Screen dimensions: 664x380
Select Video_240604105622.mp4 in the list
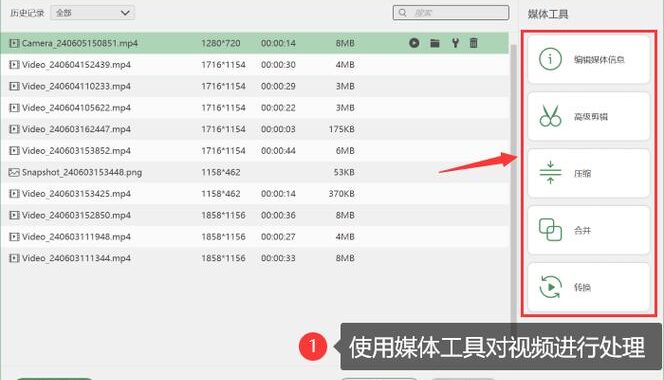(x=255, y=108)
